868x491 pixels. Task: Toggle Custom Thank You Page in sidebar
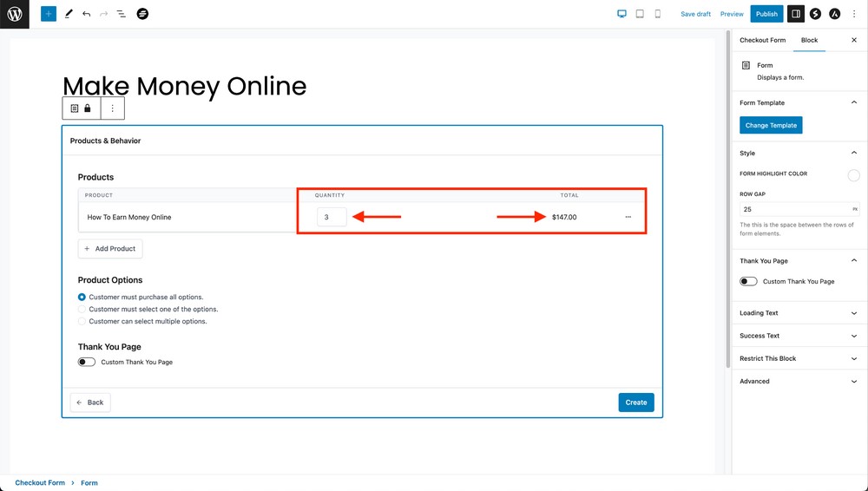(x=748, y=281)
